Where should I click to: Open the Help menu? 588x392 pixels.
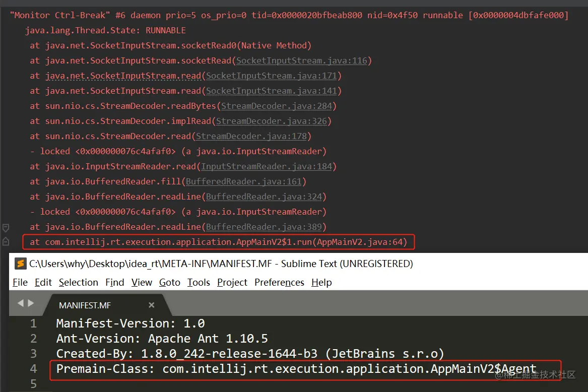(321, 283)
